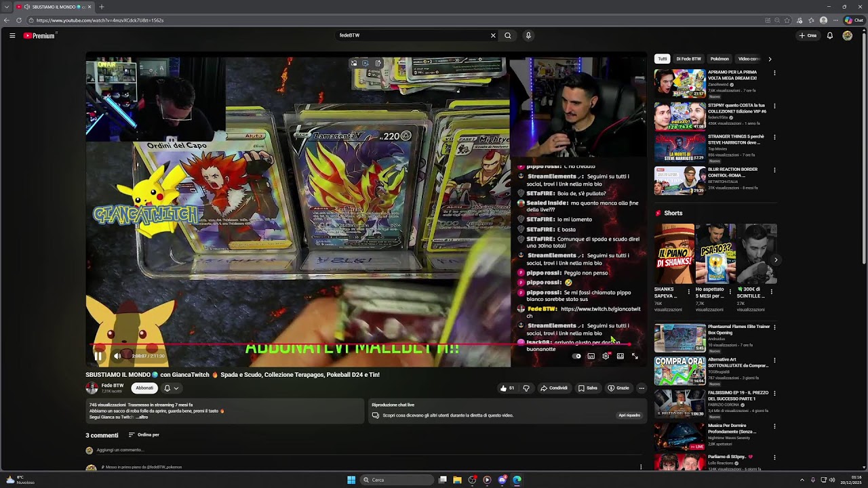This screenshot has width=868, height=488.
Task: Like the video with 51 likes
Action: [x=507, y=388]
